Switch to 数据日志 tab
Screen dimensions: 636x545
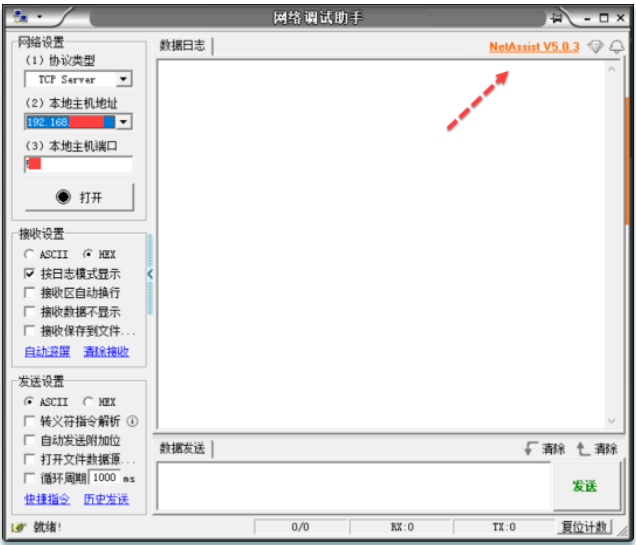[184, 46]
